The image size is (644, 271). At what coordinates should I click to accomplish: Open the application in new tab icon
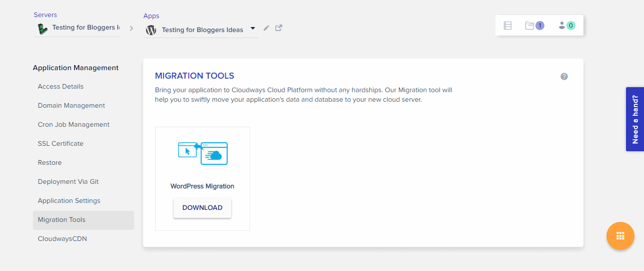279,28
